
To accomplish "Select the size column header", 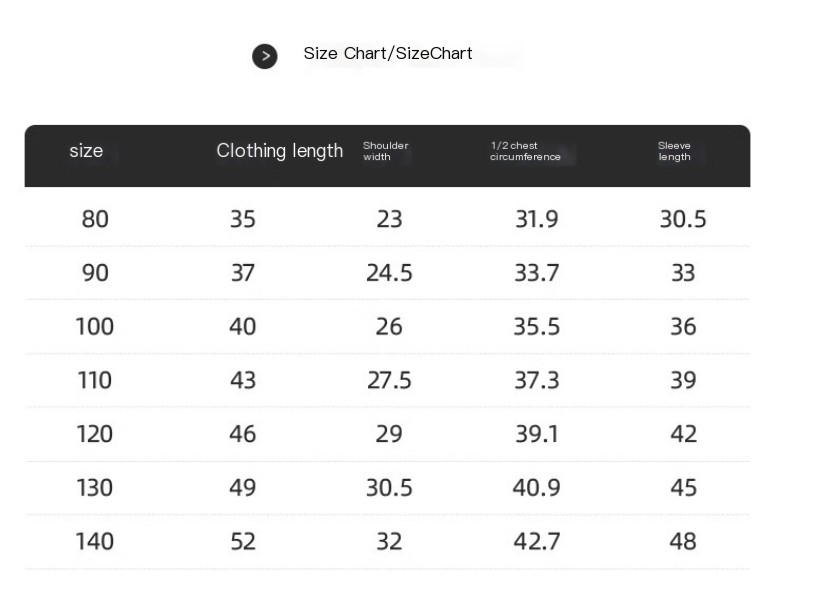I will pyautogui.click(x=86, y=151).
